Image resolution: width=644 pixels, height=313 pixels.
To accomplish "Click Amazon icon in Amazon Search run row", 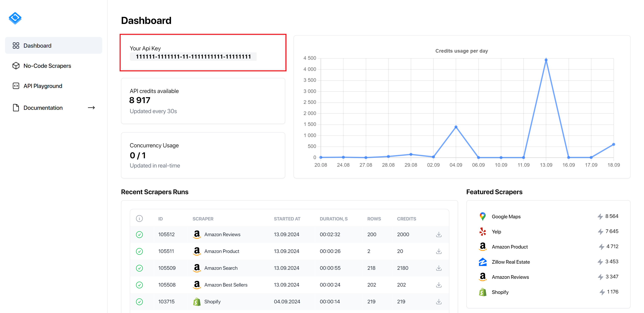I will 197,268.
